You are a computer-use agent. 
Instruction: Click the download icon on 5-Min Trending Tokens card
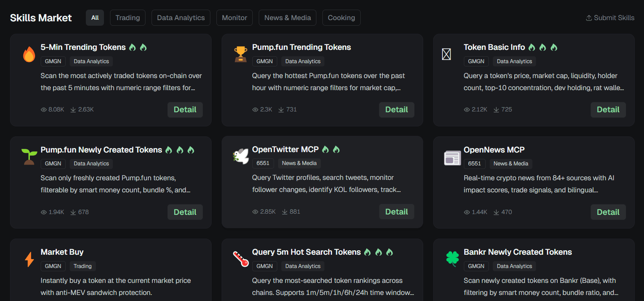73,109
